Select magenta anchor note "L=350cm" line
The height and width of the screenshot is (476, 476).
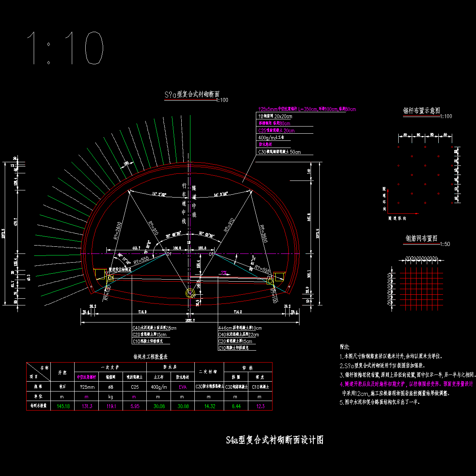point(307,109)
